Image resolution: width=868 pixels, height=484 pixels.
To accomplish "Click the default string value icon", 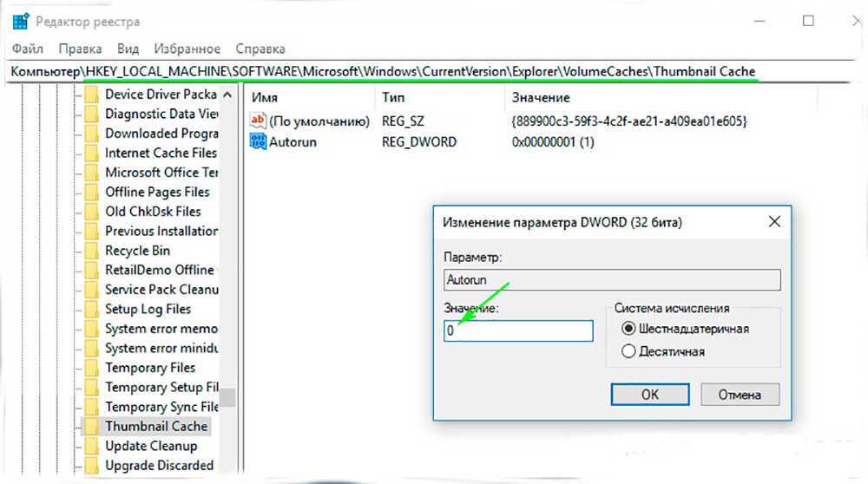I will coord(257,121).
